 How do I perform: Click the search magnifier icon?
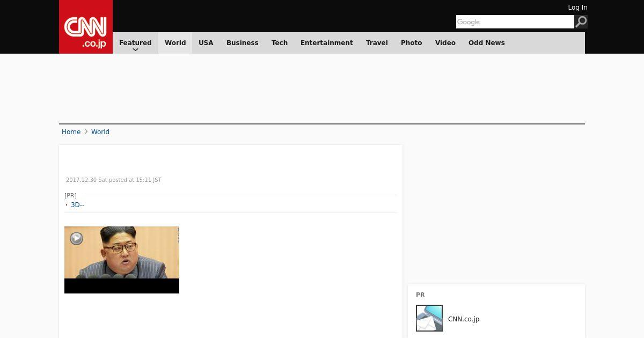point(581,22)
